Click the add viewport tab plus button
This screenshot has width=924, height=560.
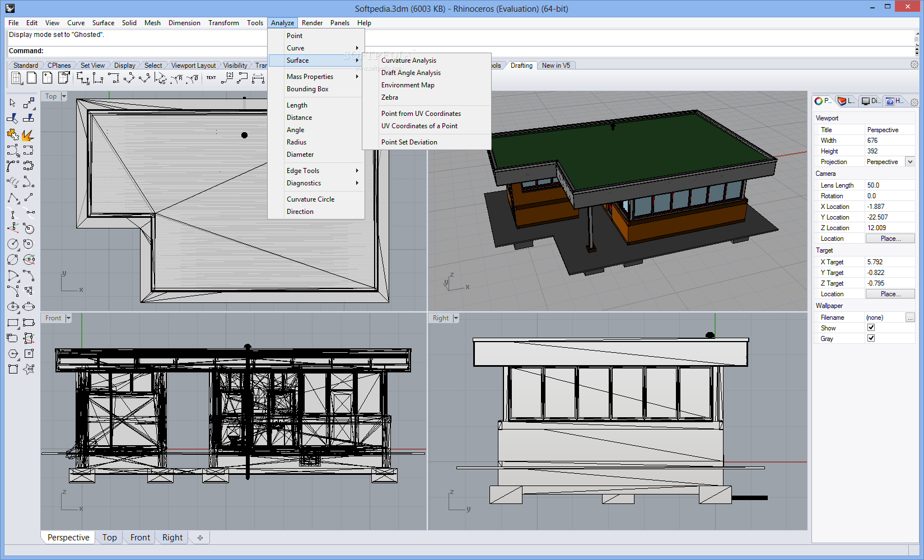pos(200,538)
